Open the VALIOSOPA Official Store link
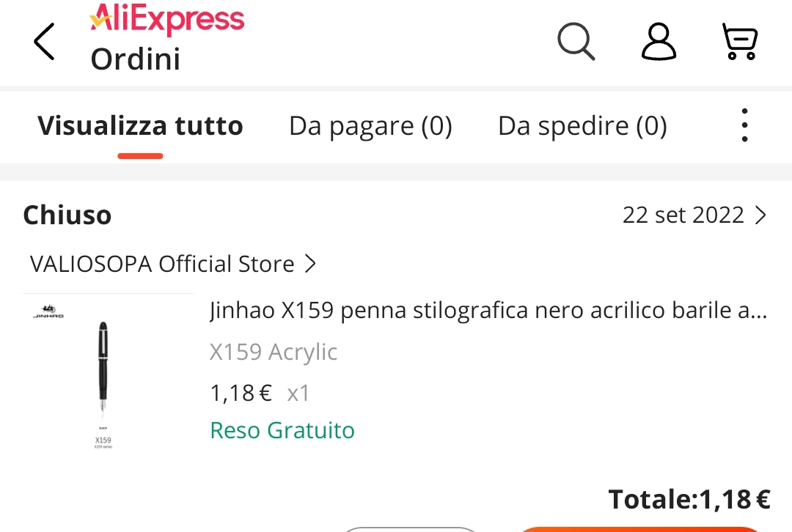This screenshot has height=532, width=792. (162, 264)
